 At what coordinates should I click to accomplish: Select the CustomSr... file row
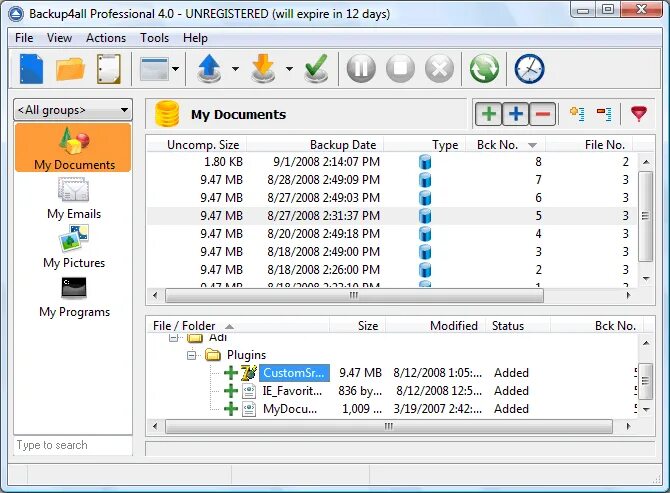pos(391,373)
